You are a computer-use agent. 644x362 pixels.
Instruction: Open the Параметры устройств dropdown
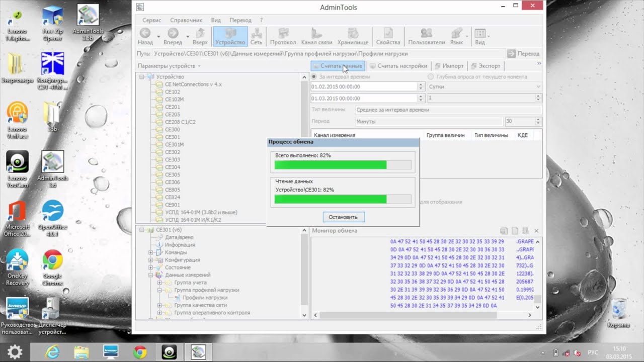(169, 66)
